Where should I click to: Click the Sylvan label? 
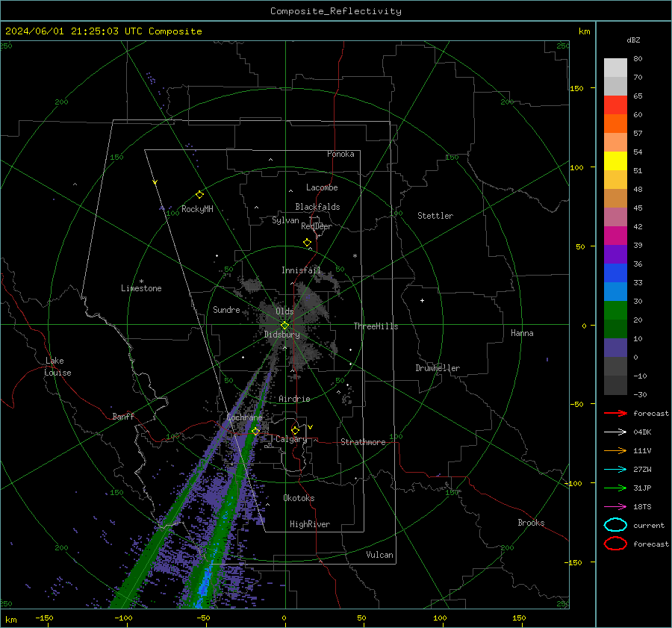pos(285,220)
